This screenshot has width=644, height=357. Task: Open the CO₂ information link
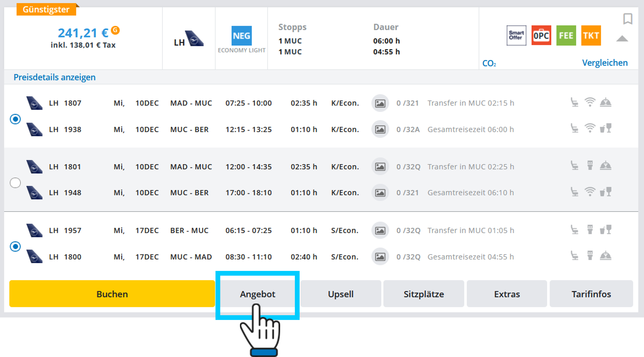489,63
